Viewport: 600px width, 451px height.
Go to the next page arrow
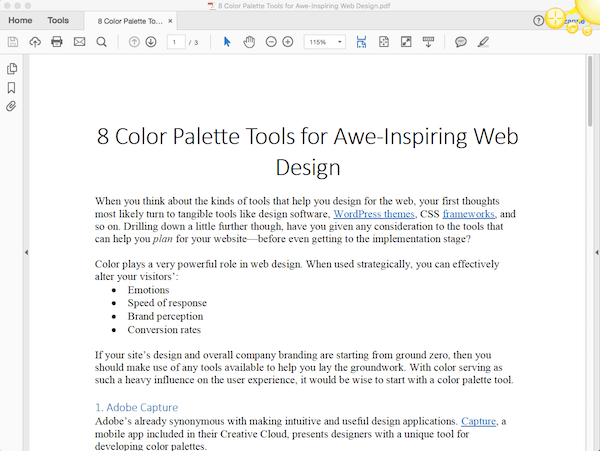coord(151,42)
